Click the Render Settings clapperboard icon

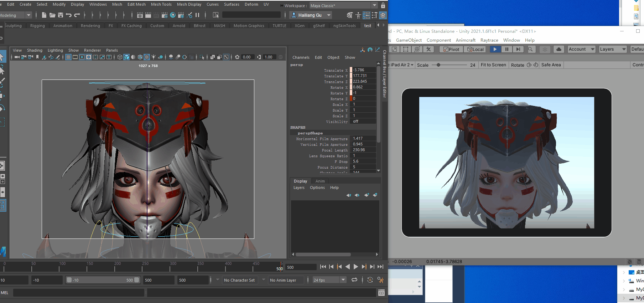[x=165, y=15]
